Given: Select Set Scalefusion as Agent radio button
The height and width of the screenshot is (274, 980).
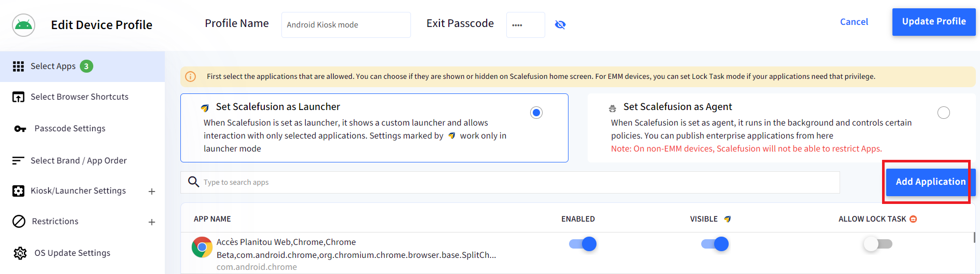Looking at the screenshot, I should (x=944, y=113).
